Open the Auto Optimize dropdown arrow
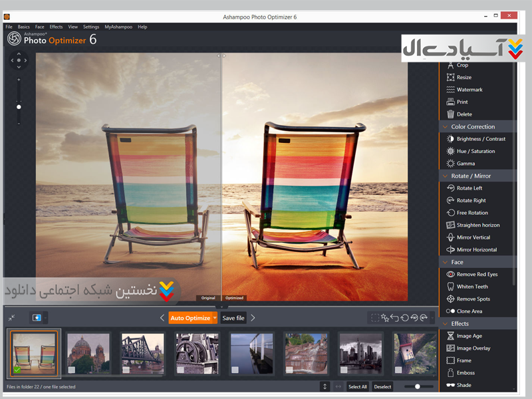The height and width of the screenshot is (399, 532). pyautogui.click(x=215, y=318)
